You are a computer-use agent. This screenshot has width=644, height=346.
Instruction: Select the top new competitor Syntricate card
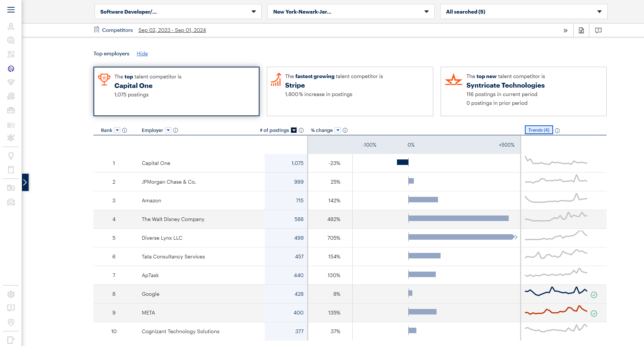(523, 91)
